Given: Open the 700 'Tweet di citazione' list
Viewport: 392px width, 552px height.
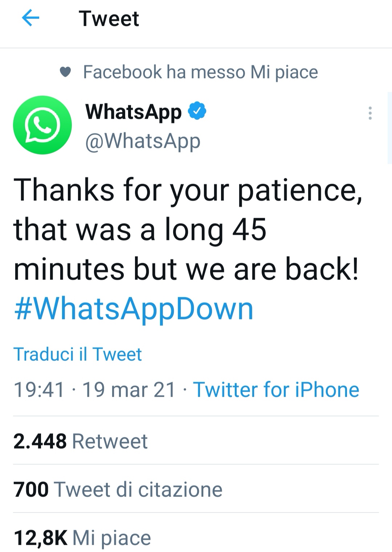Looking at the screenshot, I should coord(118,489).
